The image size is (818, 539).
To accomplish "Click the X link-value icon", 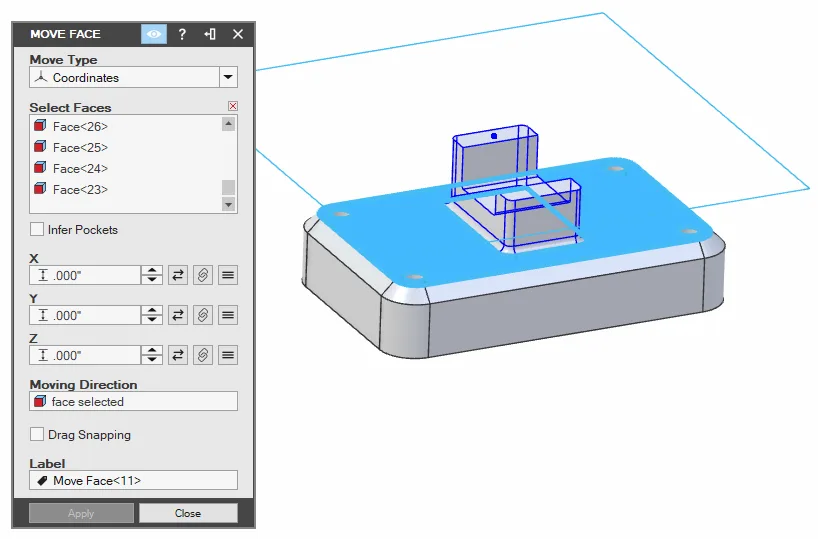I will pos(203,275).
